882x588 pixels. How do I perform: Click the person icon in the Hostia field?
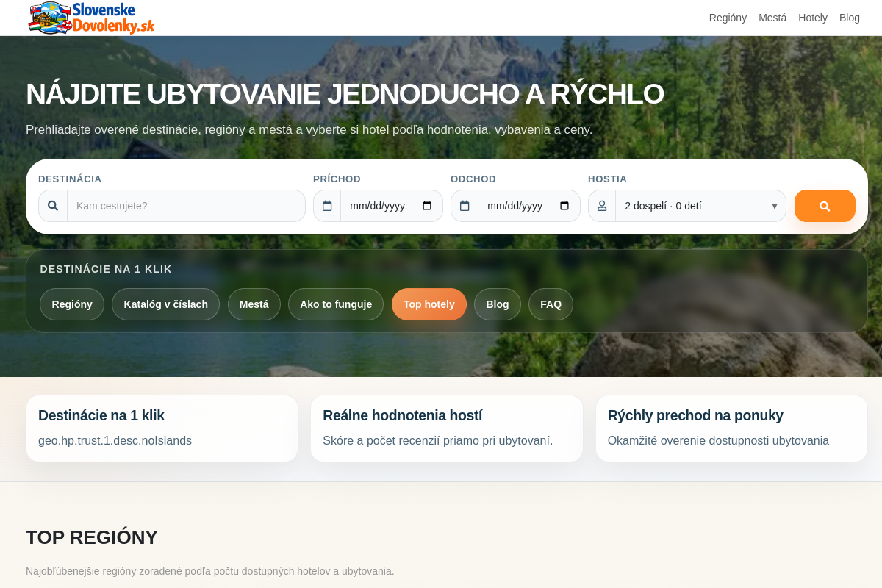(x=602, y=206)
